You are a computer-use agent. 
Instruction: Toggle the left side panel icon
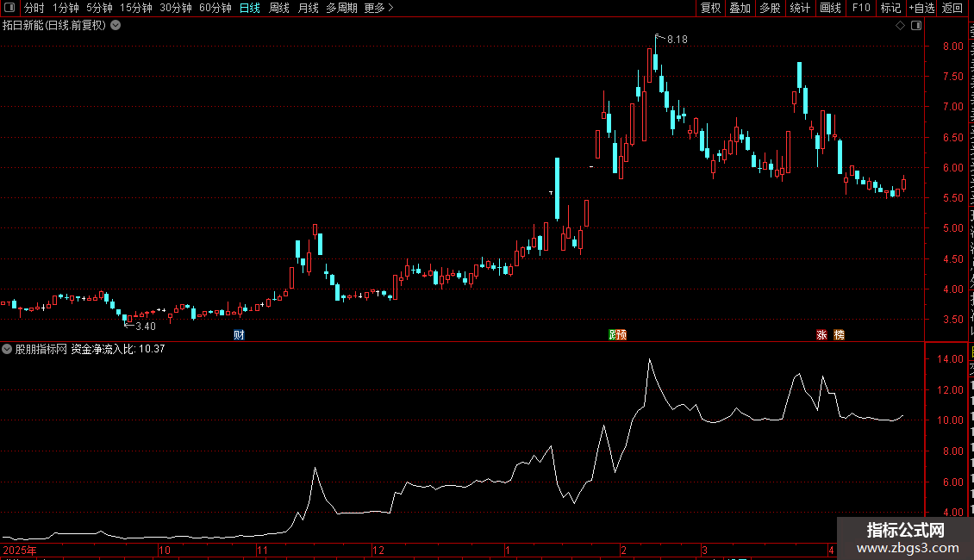tap(9, 8)
